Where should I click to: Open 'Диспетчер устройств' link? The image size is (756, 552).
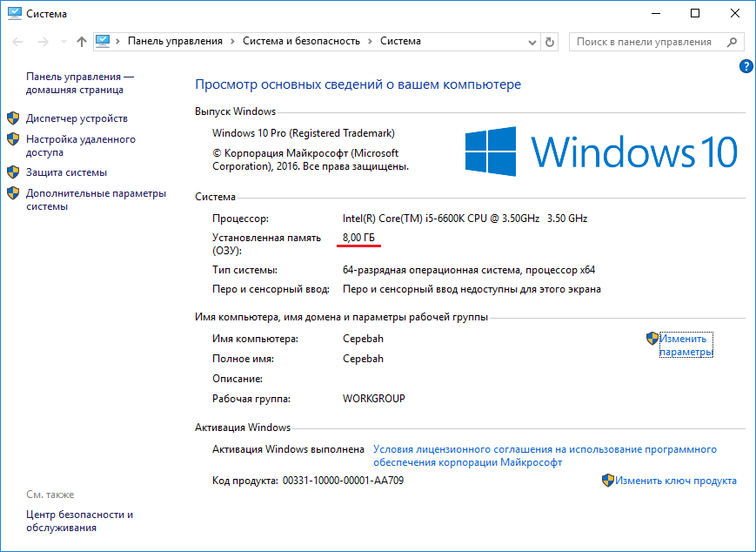tap(77, 118)
